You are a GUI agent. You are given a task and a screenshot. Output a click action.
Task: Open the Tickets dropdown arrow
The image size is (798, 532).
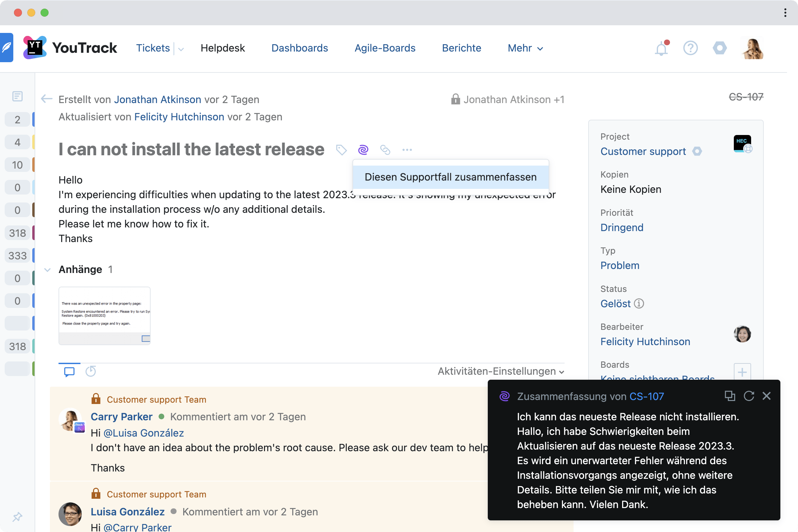tap(181, 49)
